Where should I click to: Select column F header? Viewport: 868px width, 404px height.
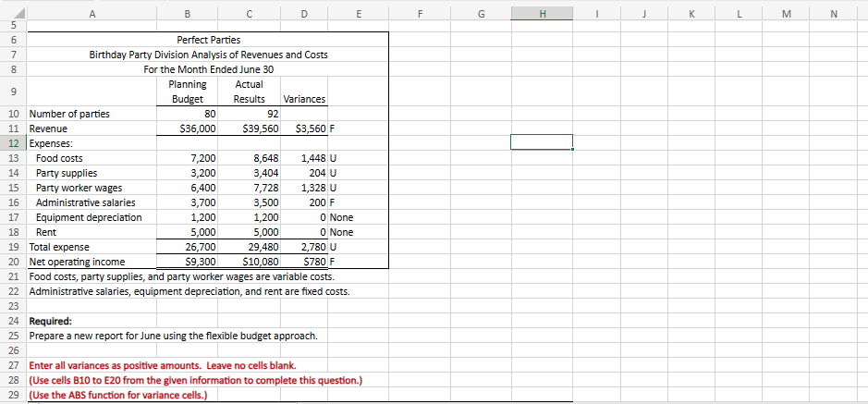420,13
